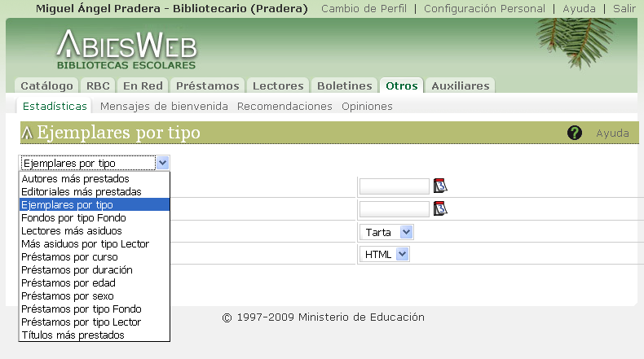
Task: Open Mensajes de bienvenida subtab
Action: pyautogui.click(x=164, y=107)
